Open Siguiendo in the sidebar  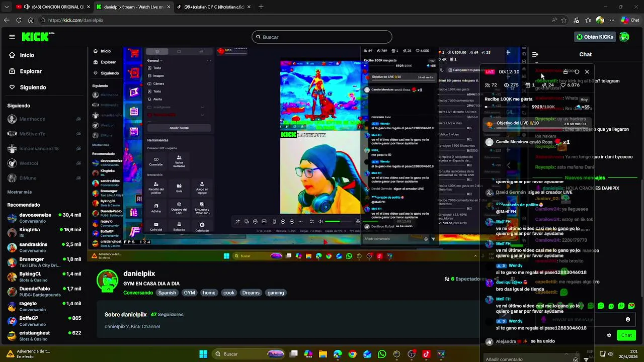33,87
